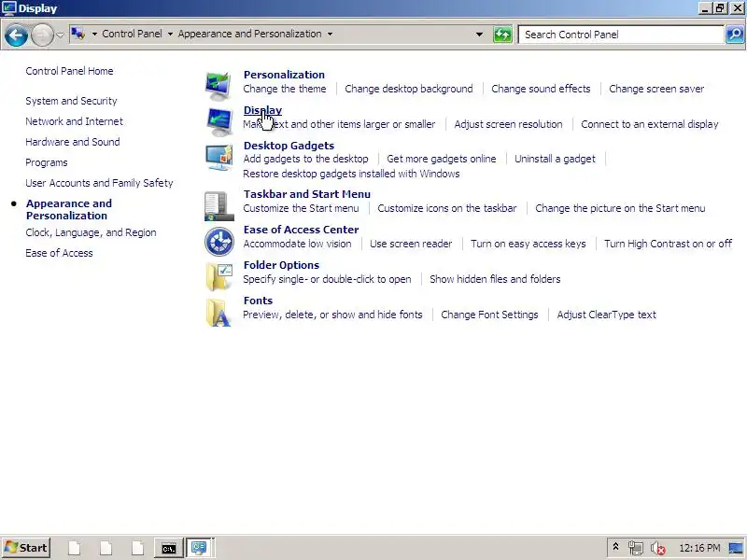Image resolution: width=747 pixels, height=560 pixels.
Task: Click Change sound effects
Action: pos(541,89)
